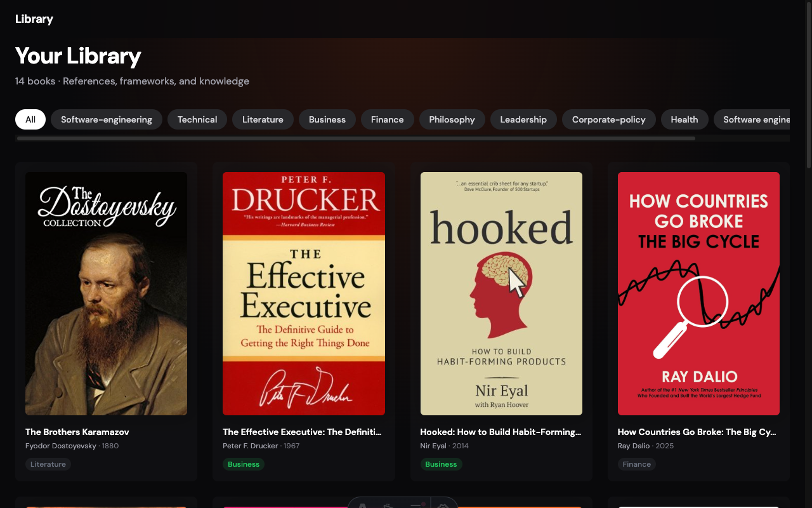Select the pointer tool in the bottom toolbar

(x=389, y=505)
